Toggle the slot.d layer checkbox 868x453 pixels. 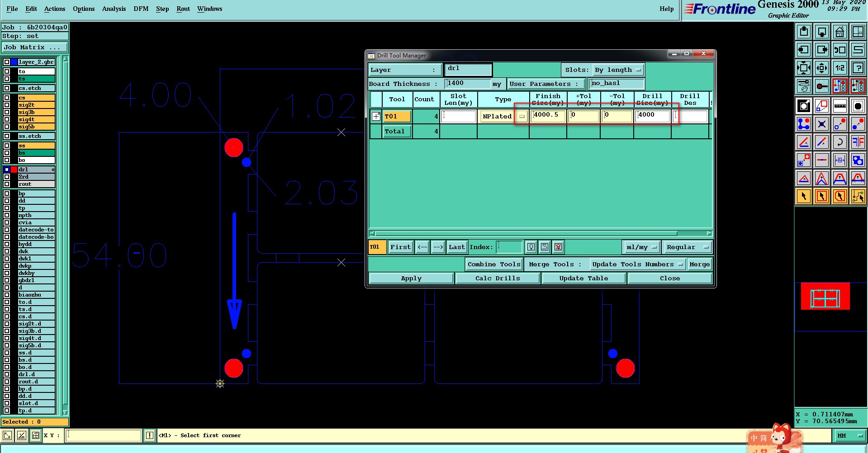[x=7, y=403]
